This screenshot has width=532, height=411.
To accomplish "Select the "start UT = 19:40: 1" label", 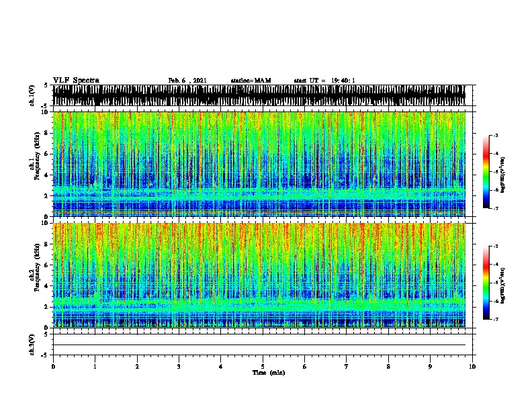I will coord(324,81).
